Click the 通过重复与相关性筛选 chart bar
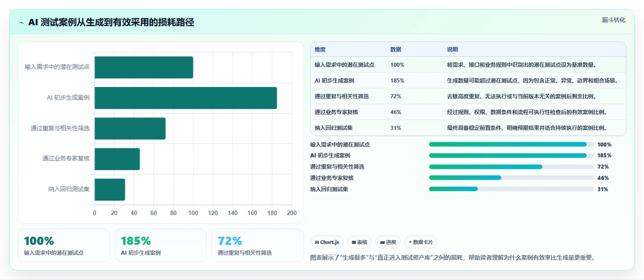Image resolution: width=644 pixels, height=280 pixels. pos(130,129)
